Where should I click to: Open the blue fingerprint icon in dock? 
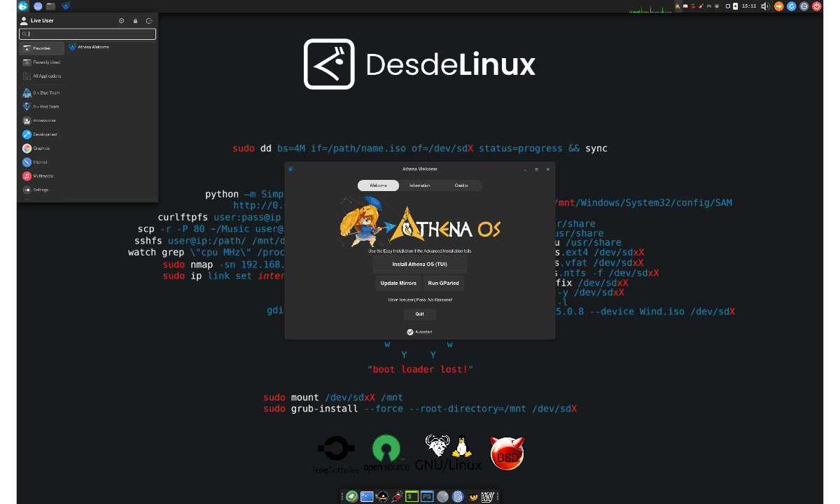[x=458, y=496]
